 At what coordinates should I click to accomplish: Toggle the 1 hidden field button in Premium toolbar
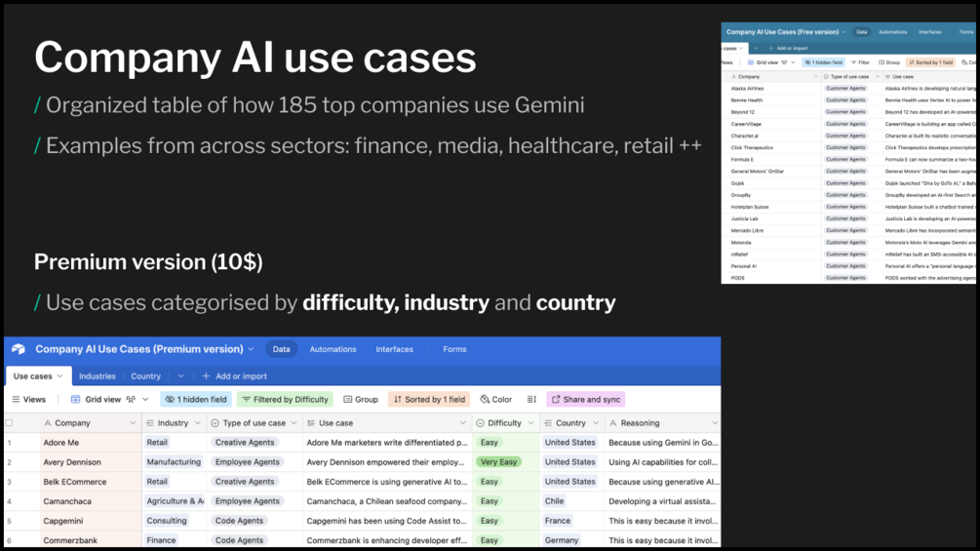pos(196,399)
